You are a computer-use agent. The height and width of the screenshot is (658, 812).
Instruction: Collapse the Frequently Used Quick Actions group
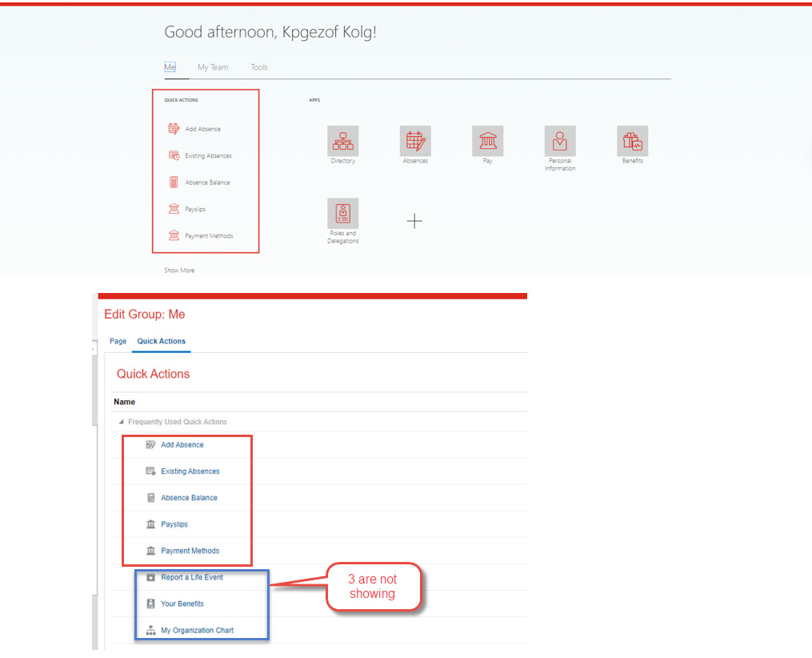point(121,422)
